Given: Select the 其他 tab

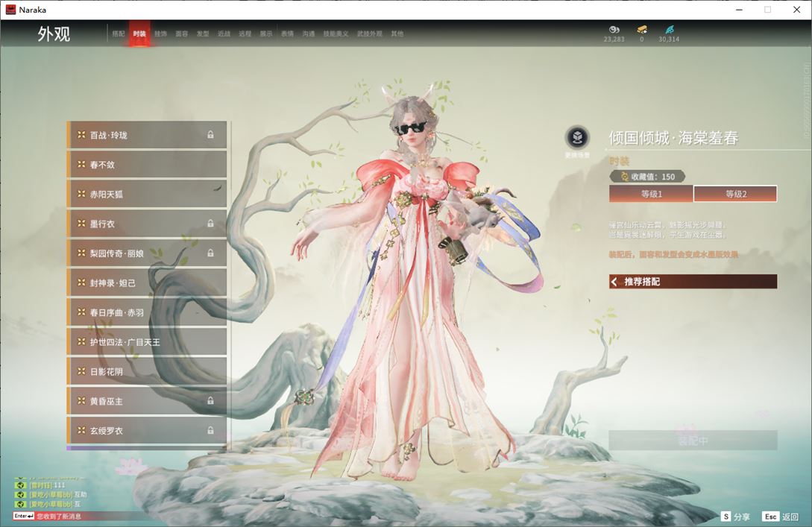Looking at the screenshot, I should point(397,34).
